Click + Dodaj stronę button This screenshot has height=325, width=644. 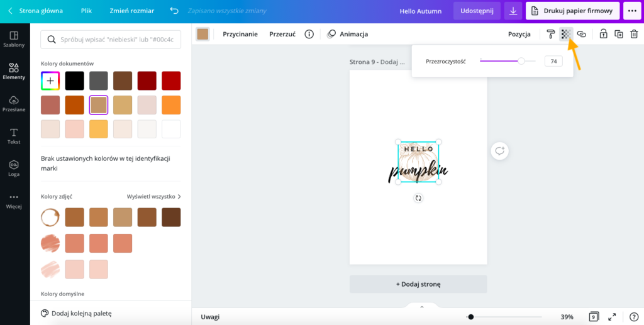point(418,284)
